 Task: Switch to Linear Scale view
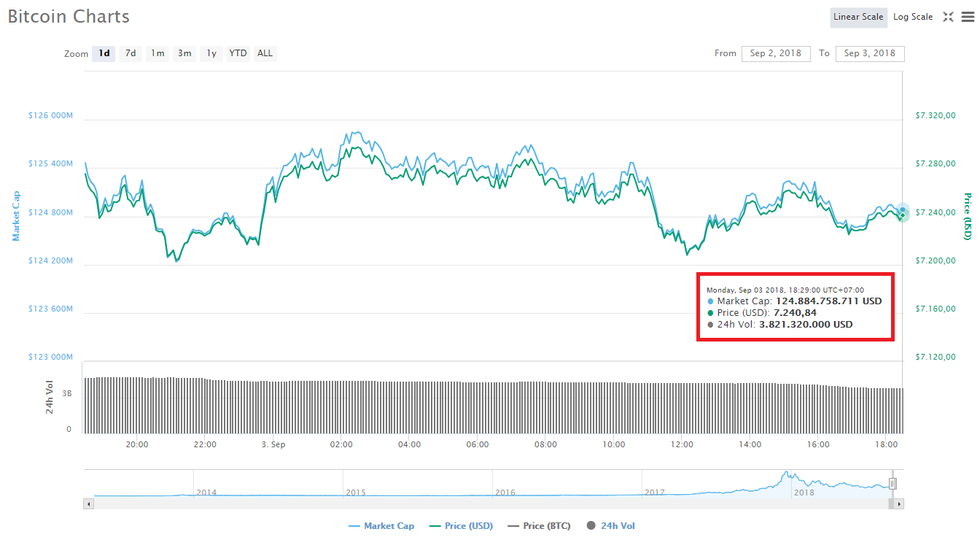tap(858, 16)
